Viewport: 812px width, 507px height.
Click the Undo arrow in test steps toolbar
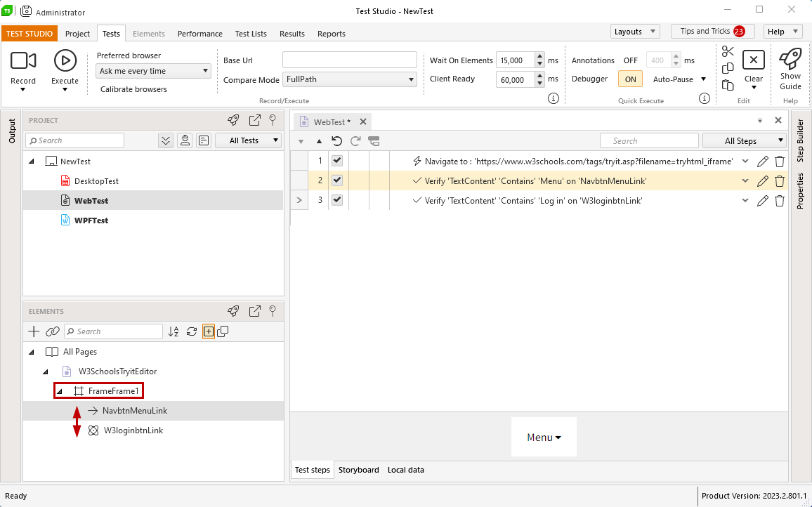tap(337, 141)
